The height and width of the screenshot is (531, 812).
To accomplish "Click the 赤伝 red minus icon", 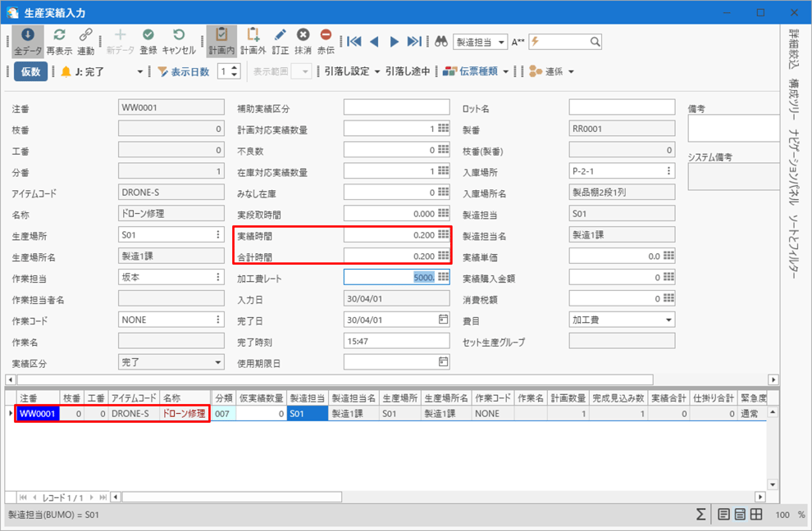I will pyautogui.click(x=326, y=35).
